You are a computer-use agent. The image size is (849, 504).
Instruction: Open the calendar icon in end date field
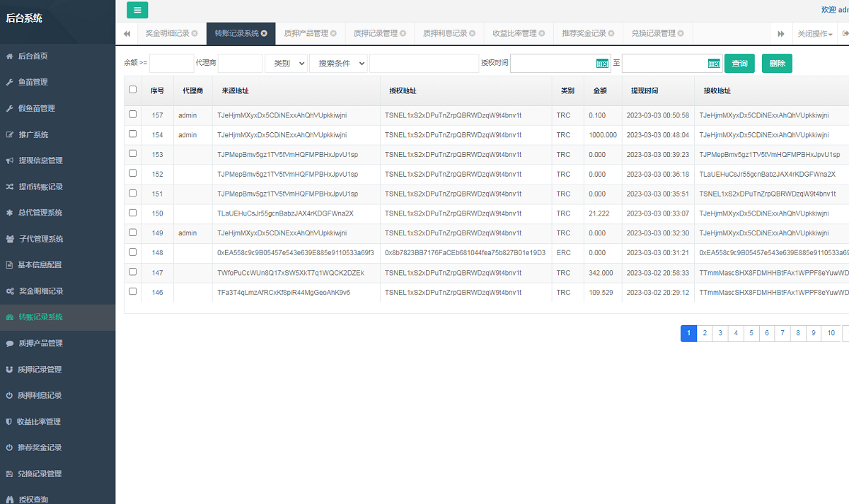click(x=714, y=64)
